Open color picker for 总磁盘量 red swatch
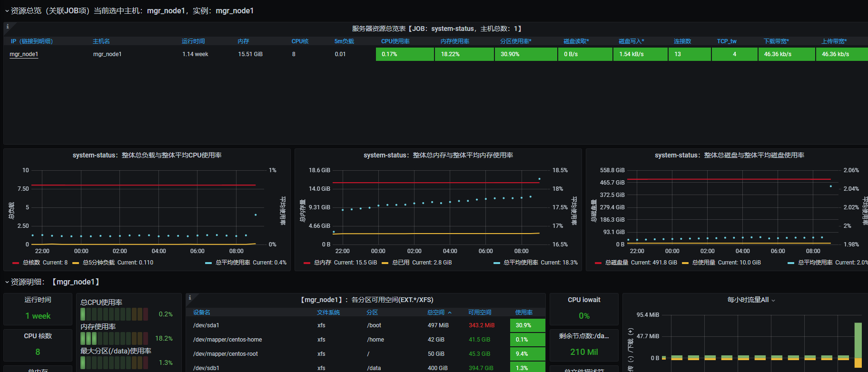The width and height of the screenshot is (868, 372). point(598,263)
